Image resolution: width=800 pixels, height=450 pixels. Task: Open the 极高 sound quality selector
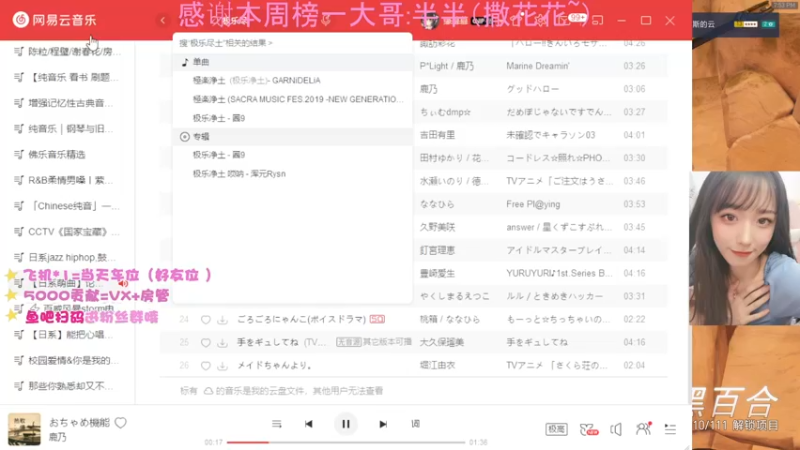tap(556, 429)
